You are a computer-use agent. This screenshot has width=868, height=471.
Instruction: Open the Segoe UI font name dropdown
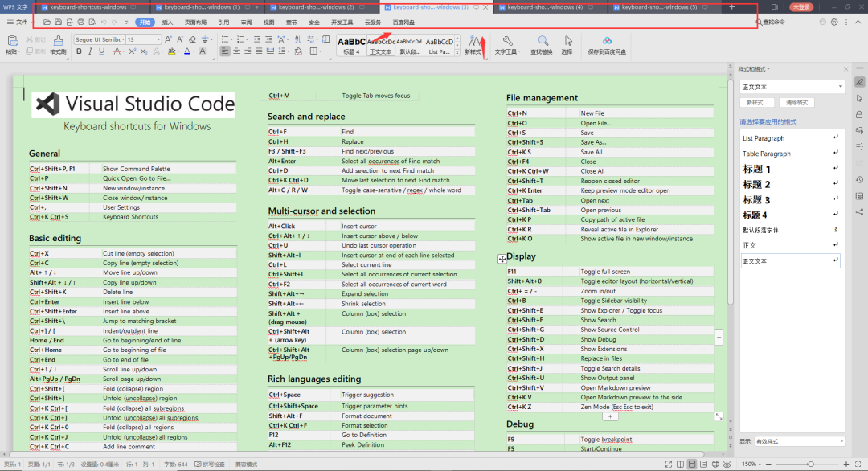[x=99, y=39]
